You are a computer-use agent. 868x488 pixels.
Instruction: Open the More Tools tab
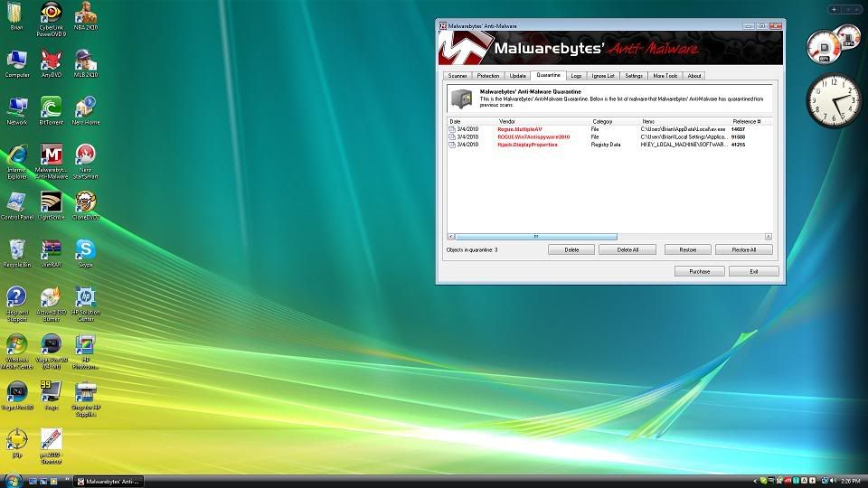pyautogui.click(x=665, y=76)
